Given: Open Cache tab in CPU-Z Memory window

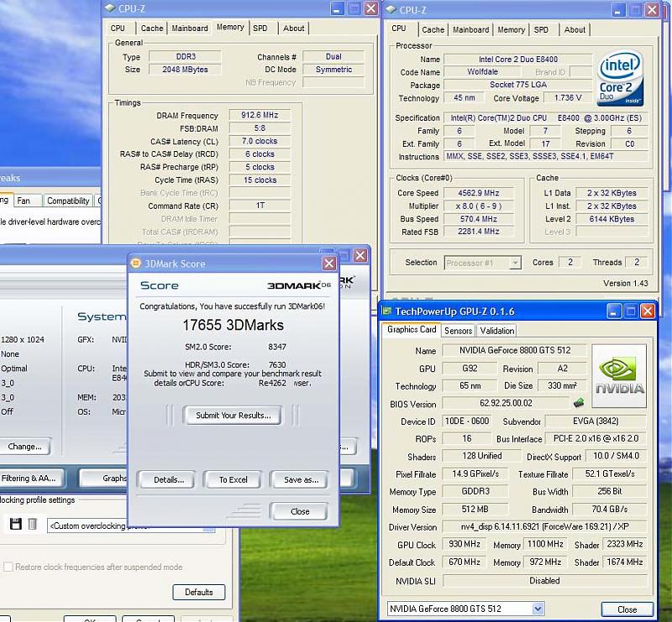Looking at the screenshot, I should coord(152,29).
